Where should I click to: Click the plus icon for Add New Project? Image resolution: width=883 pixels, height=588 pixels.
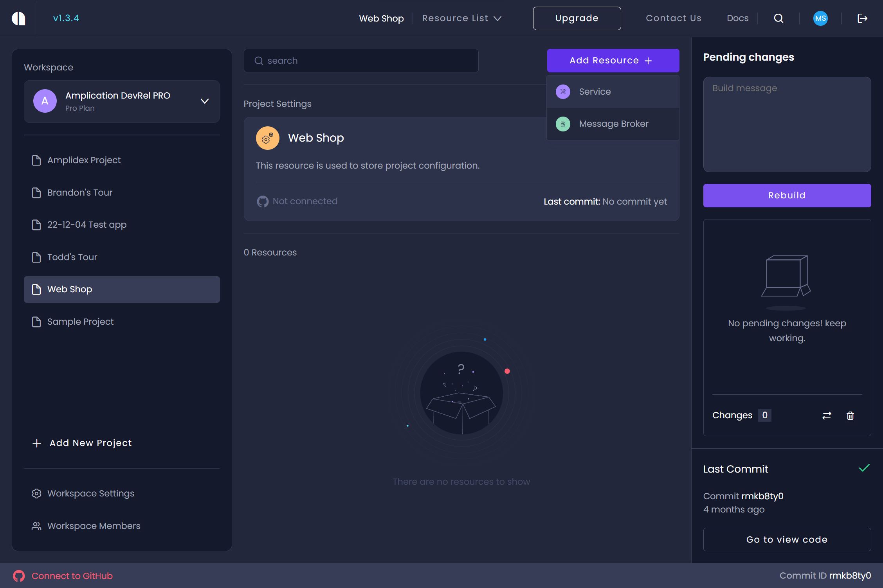click(x=37, y=443)
